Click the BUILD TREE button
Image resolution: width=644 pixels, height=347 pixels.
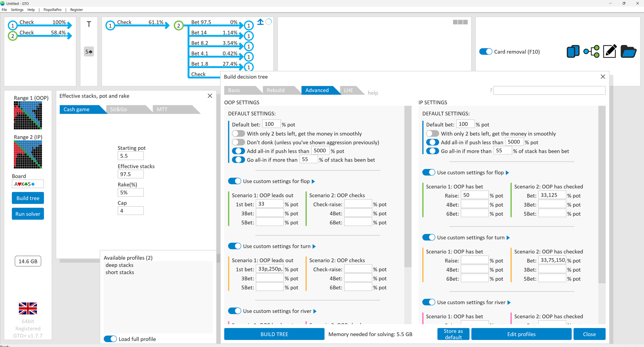pos(274,334)
